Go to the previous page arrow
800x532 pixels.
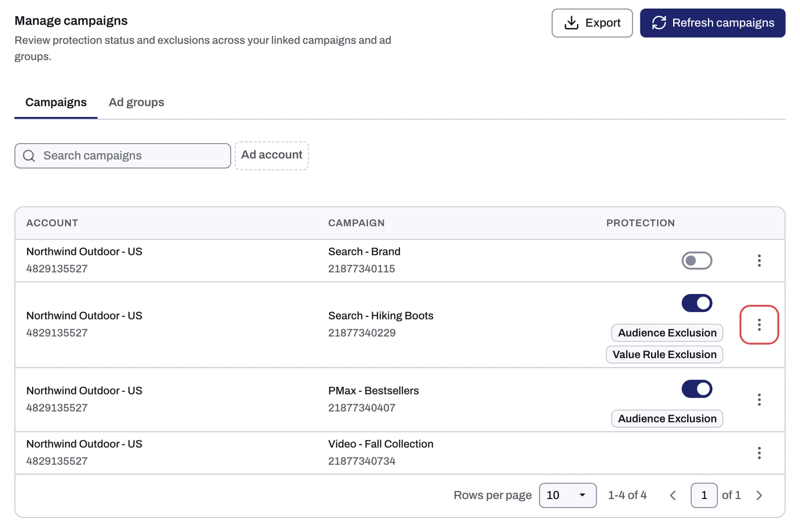(x=673, y=495)
